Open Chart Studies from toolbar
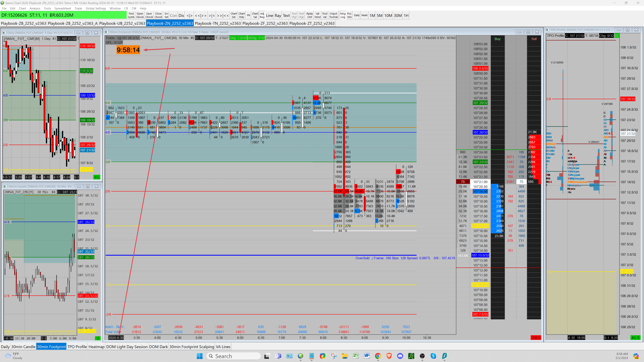The width and height of the screenshot is (644, 362). (x=241, y=15)
